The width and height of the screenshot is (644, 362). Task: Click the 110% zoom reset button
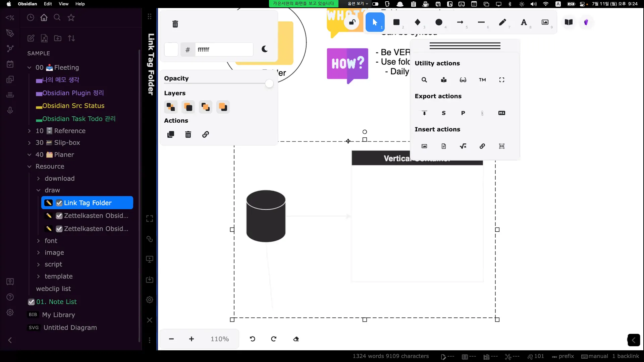(x=220, y=339)
